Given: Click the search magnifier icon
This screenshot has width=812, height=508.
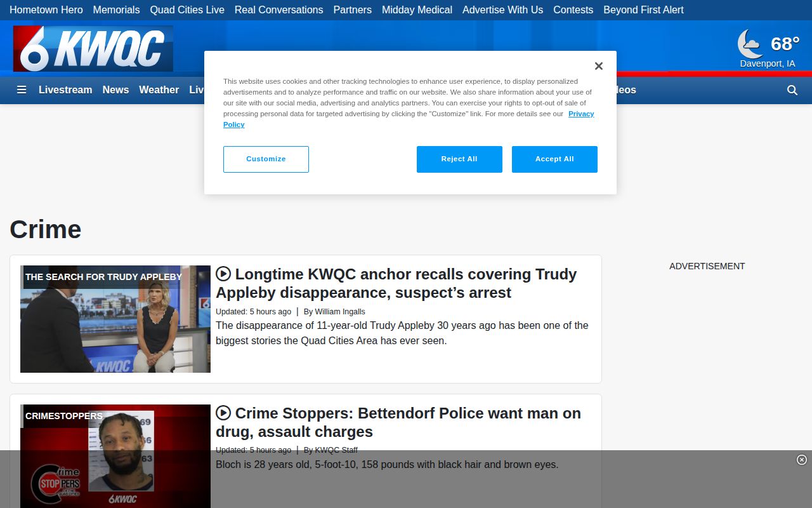Looking at the screenshot, I should [792, 90].
